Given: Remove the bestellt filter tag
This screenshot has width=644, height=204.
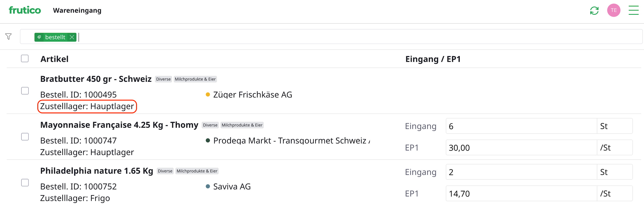Looking at the screenshot, I should (72, 37).
